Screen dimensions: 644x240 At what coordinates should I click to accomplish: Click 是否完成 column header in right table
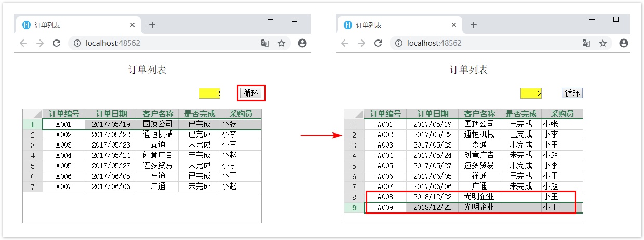click(520, 114)
